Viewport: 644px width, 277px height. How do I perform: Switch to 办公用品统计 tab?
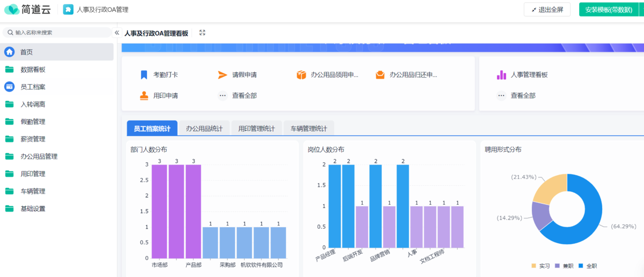click(x=204, y=129)
